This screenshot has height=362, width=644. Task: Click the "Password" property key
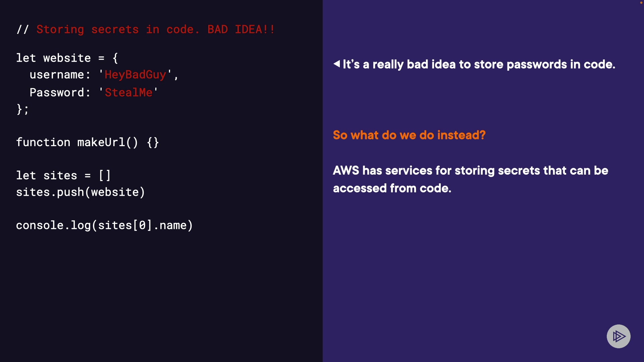57,93
